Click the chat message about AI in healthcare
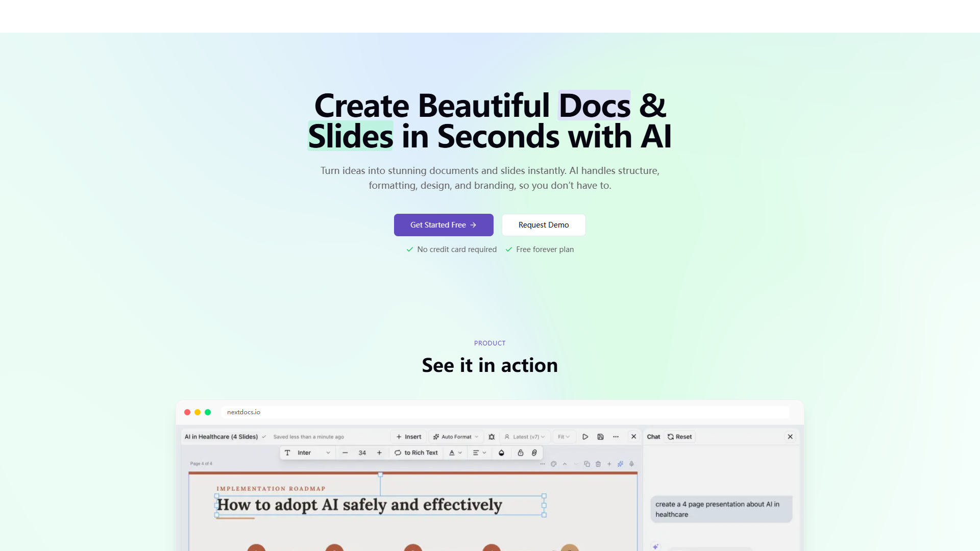The height and width of the screenshot is (551, 980). click(x=721, y=509)
